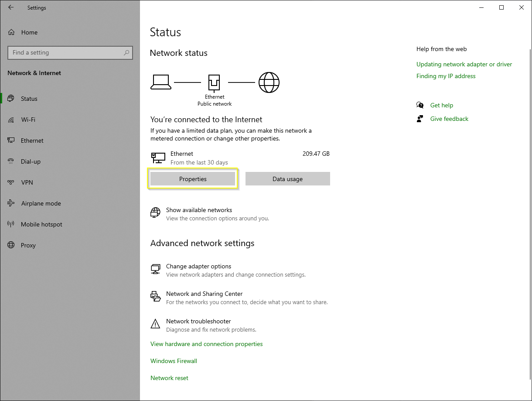Viewport: 532px width, 401px height.
Task: Click the Airplane mode icon
Action: pos(11,203)
